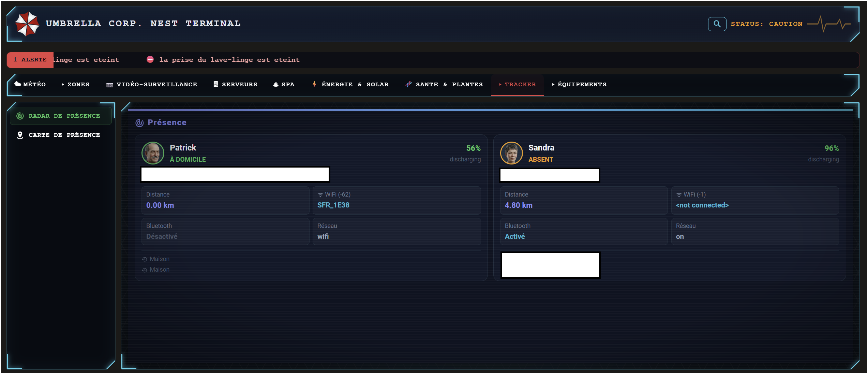Open Sandra's avatar photo
The image size is (868, 374).
(x=511, y=153)
